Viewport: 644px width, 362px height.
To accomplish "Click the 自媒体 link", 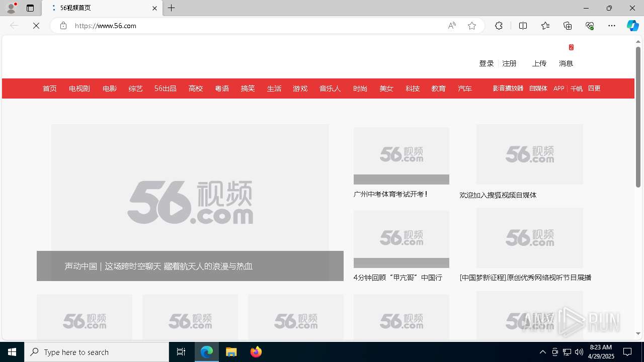I will click(538, 88).
